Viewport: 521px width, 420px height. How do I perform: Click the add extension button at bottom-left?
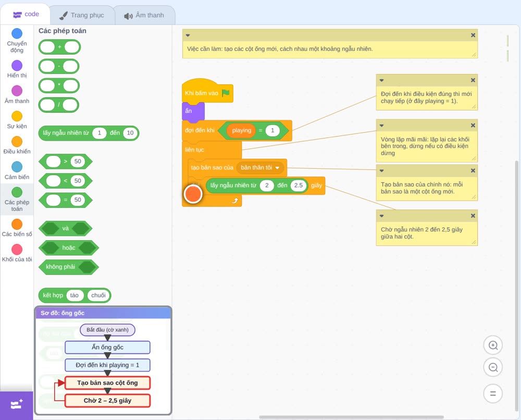(17, 405)
